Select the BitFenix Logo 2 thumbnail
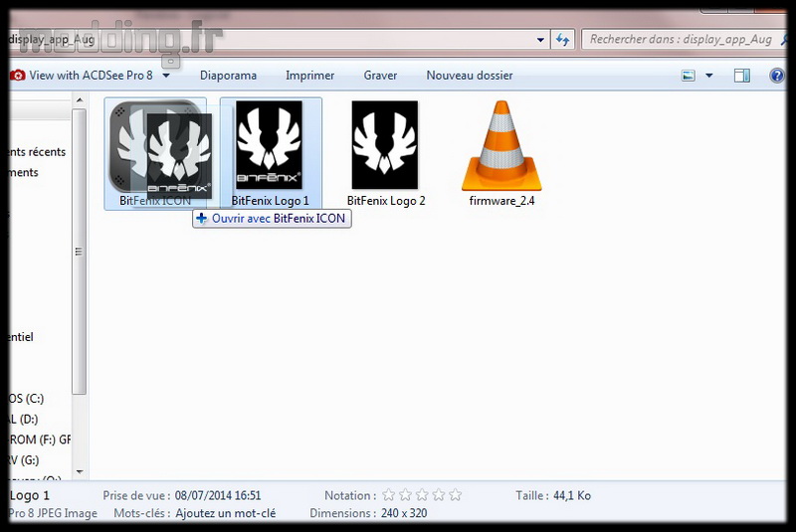The width and height of the screenshot is (796, 532). pos(385,144)
